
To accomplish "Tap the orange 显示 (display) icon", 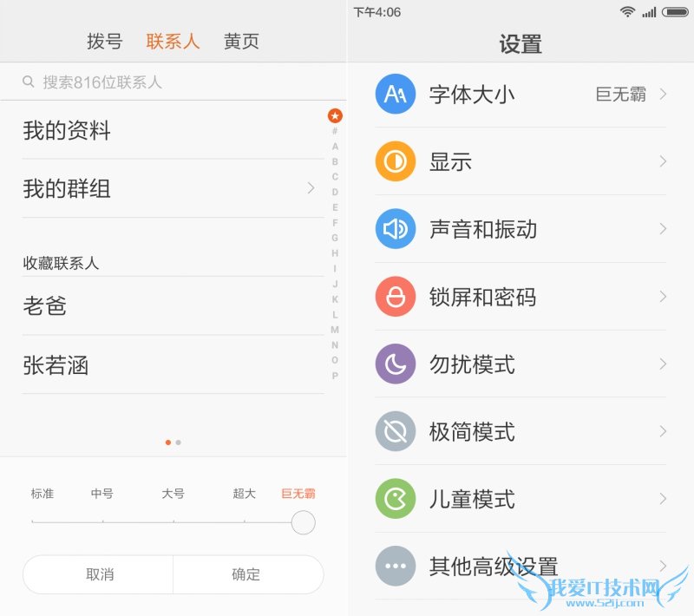I will click(396, 161).
